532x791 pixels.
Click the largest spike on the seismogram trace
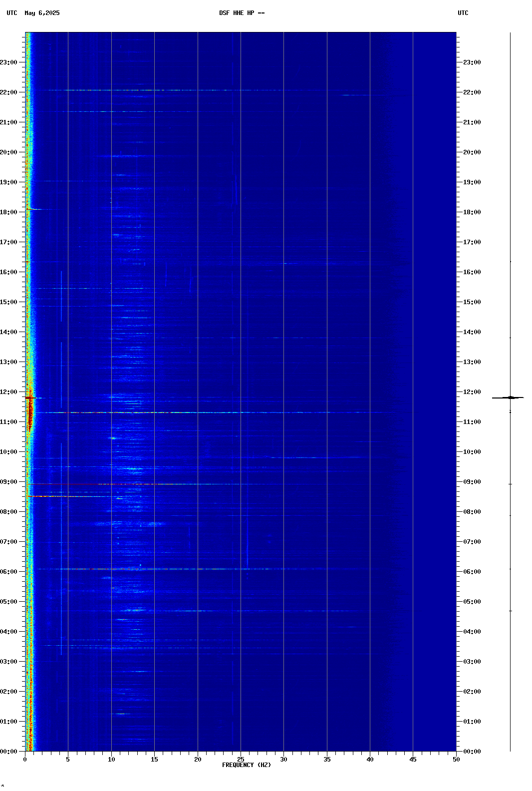pos(508,397)
